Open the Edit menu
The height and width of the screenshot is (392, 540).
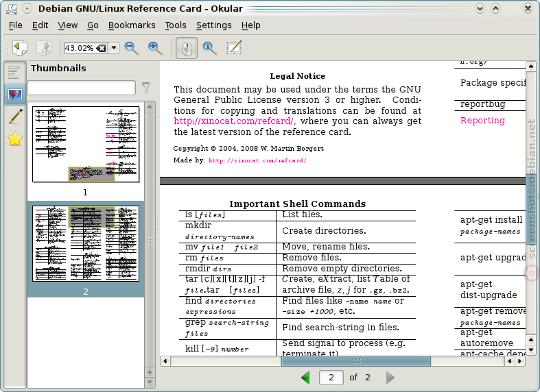40,25
